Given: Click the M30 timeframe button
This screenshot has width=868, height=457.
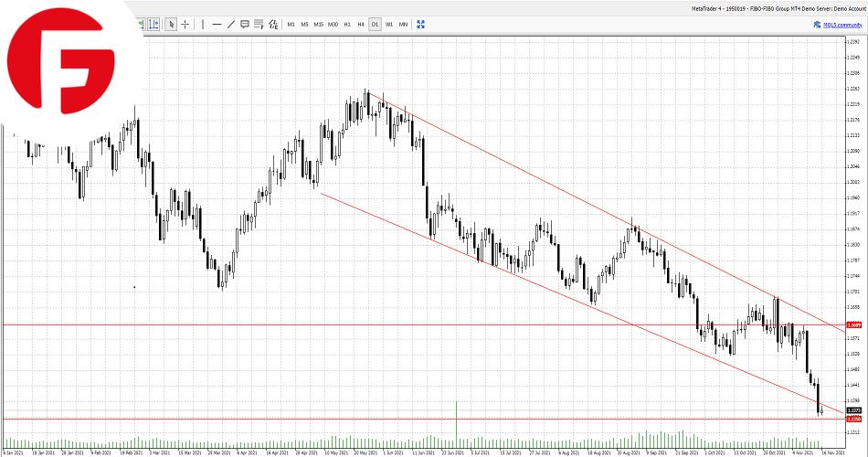Looking at the screenshot, I should (x=333, y=25).
